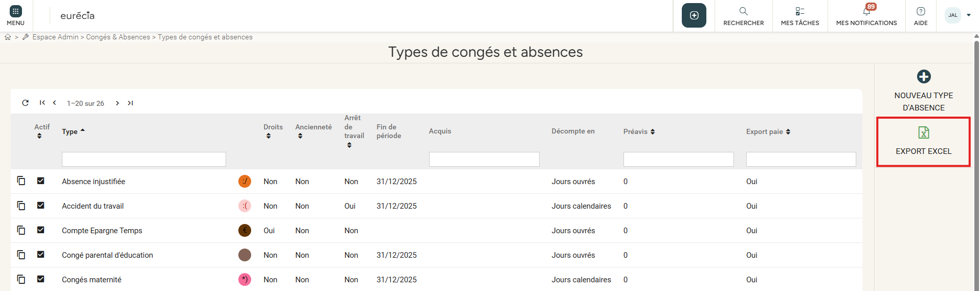Open Mes Tâches task list icon
The image size is (980, 291).
[x=799, y=12]
